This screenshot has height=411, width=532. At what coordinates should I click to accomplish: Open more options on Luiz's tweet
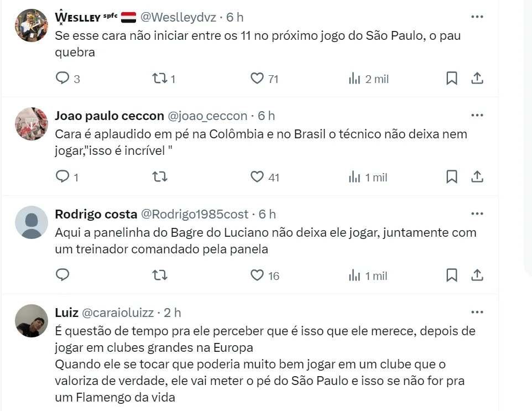(477, 313)
